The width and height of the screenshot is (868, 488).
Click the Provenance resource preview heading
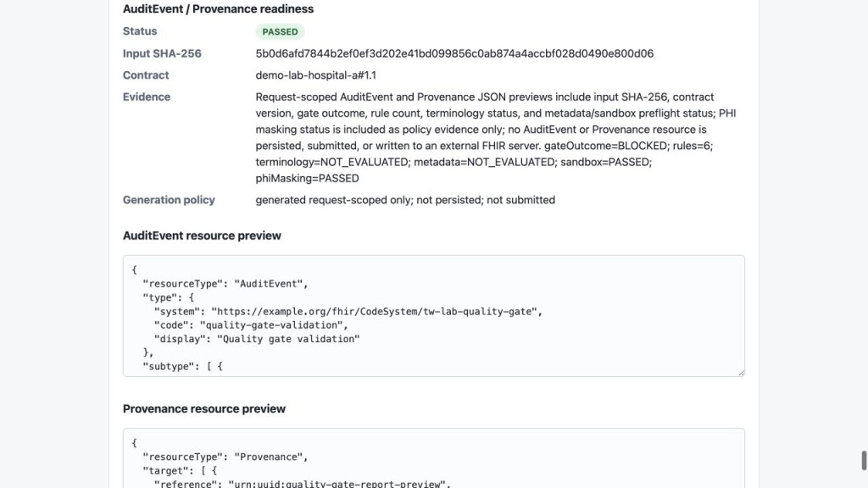[204, 409]
